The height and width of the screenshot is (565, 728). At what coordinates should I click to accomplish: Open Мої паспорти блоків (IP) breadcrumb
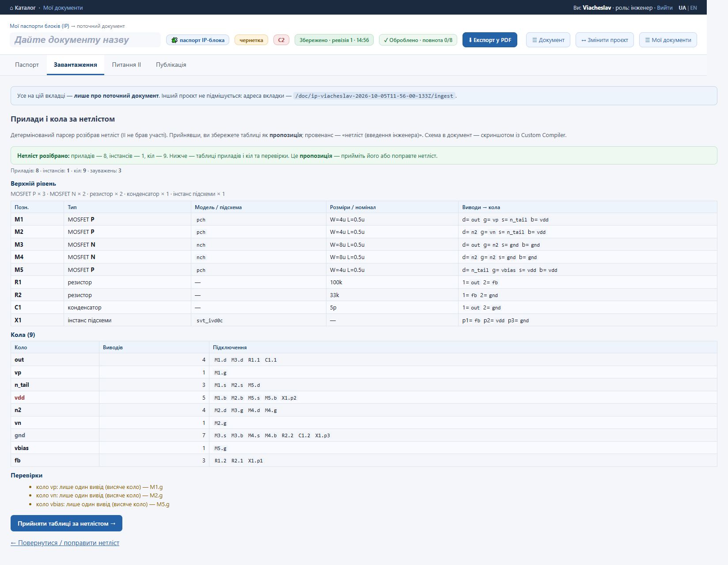coord(39,26)
